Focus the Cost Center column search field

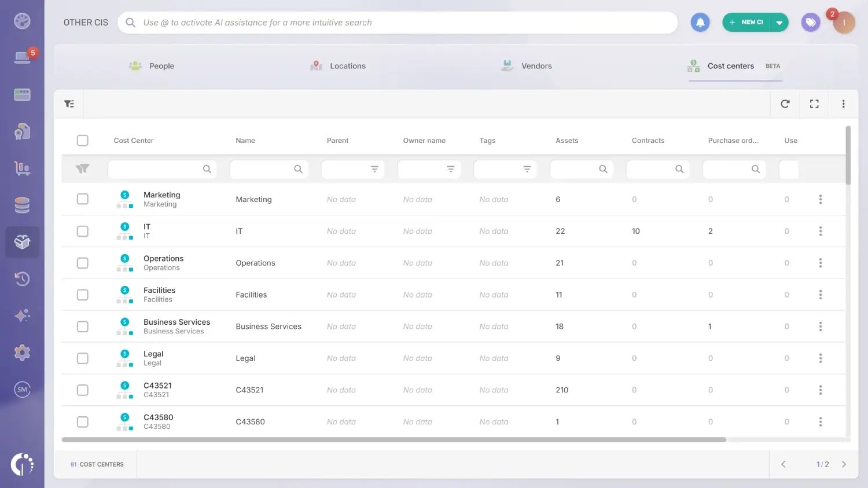(x=162, y=169)
